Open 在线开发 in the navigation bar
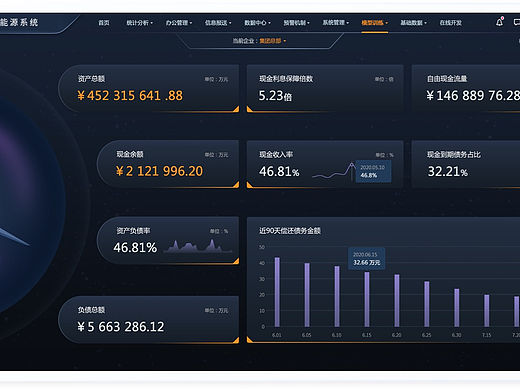Image resolution: width=520 pixels, height=390 pixels. pyautogui.click(x=451, y=23)
